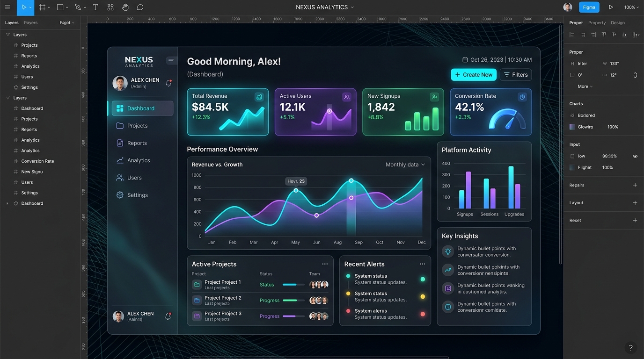Image resolution: width=644 pixels, height=359 pixels.
Task: Switch to the Payers tab
Action: point(31,22)
